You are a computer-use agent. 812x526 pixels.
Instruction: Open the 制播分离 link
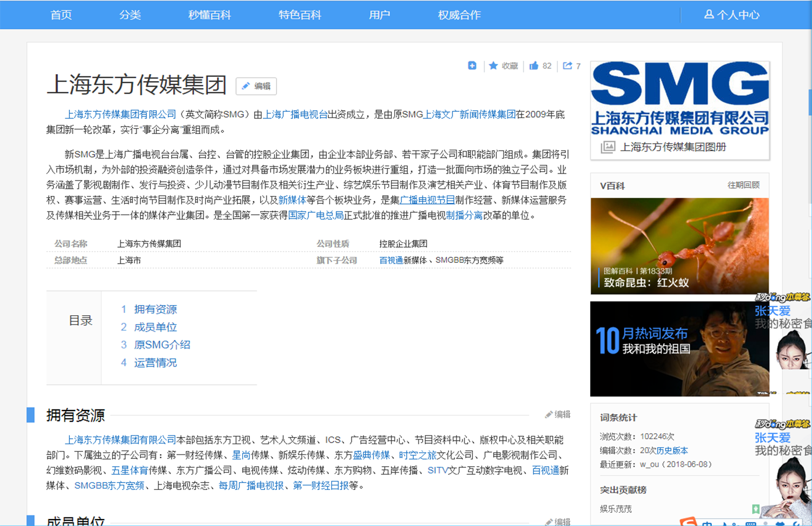(x=464, y=216)
